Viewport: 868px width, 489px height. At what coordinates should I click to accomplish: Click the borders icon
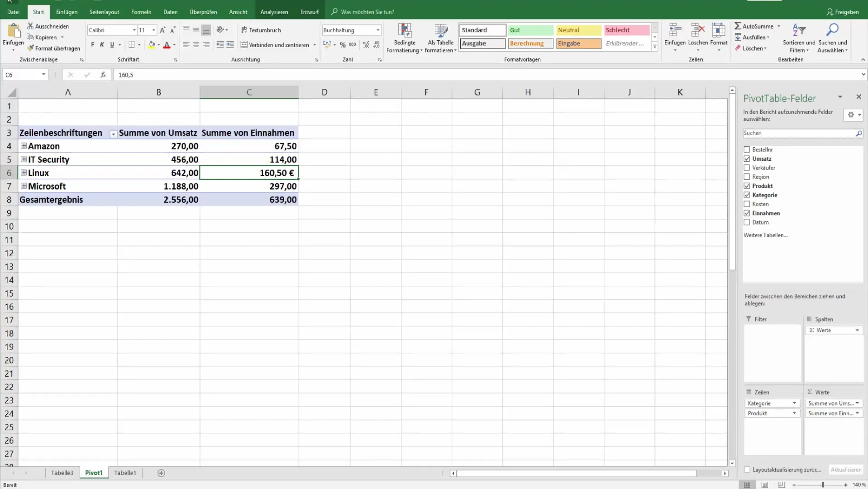pyautogui.click(x=132, y=44)
